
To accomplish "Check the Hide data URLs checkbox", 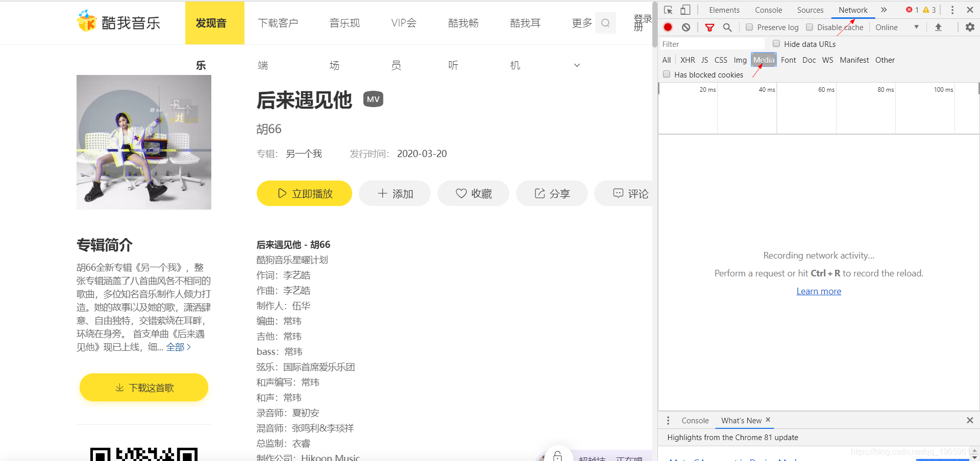I will click(776, 44).
